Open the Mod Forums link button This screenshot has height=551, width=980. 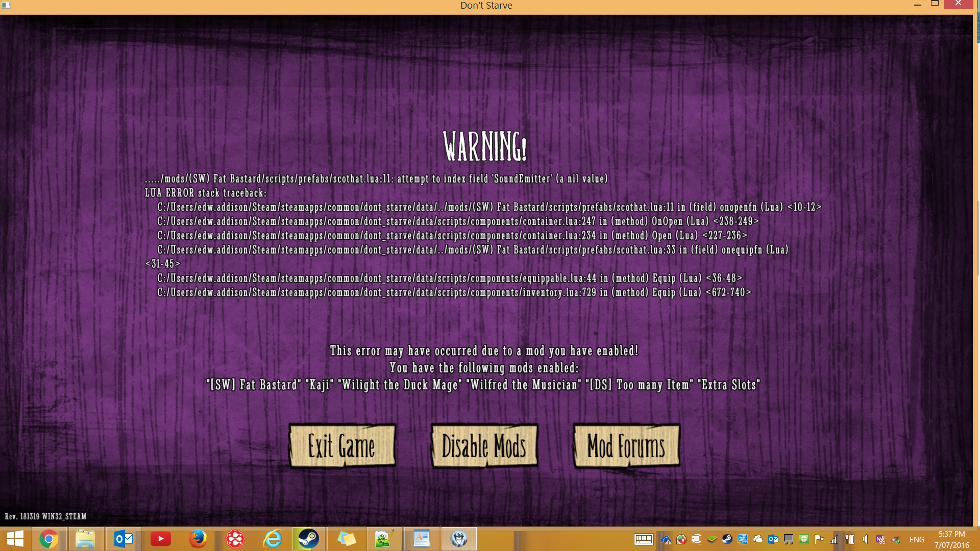coord(626,446)
